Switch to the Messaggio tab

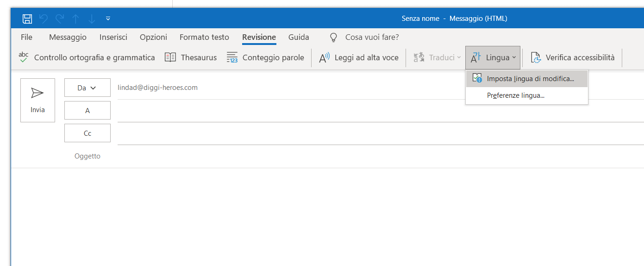[68, 37]
